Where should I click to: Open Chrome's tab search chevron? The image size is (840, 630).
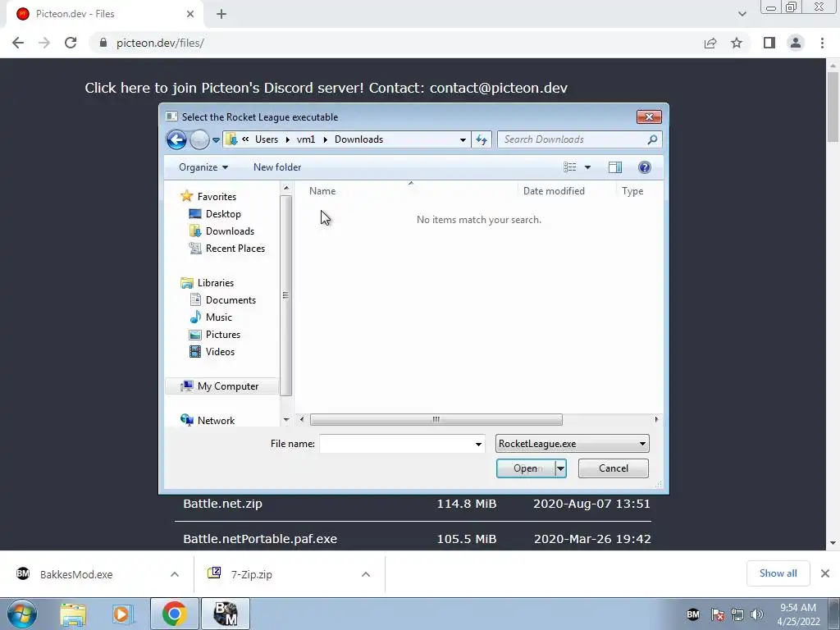(742, 14)
